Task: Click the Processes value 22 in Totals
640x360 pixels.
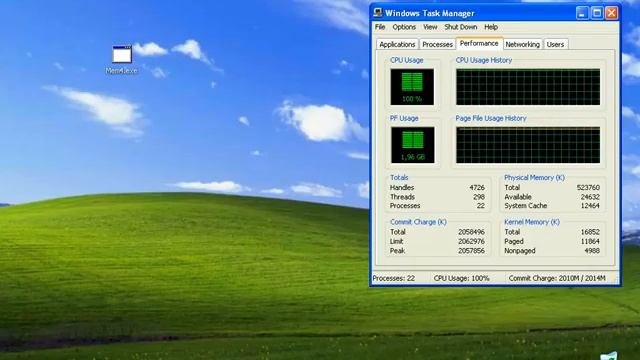Action: 481,206
